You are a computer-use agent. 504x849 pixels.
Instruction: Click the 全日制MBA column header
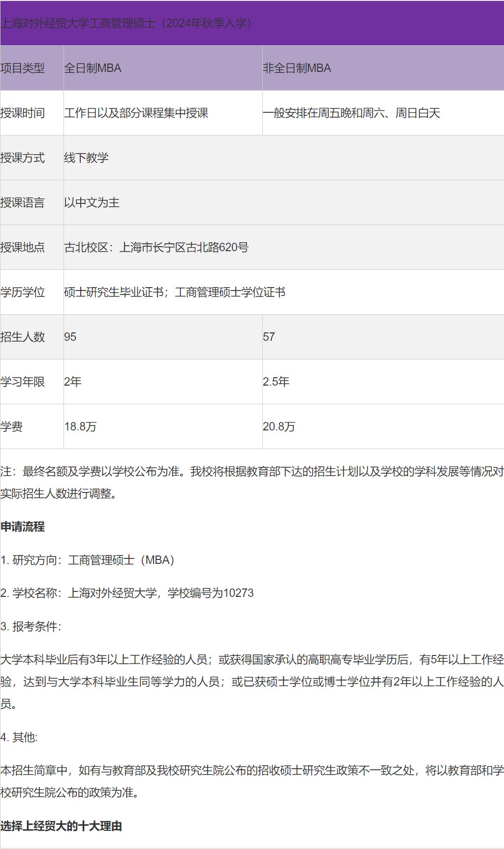[x=163, y=68]
